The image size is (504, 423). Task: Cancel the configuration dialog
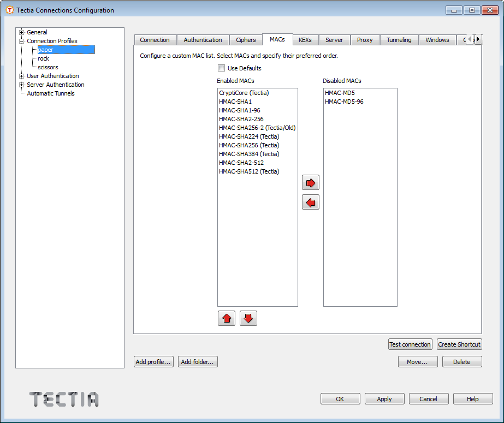click(x=429, y=399)
